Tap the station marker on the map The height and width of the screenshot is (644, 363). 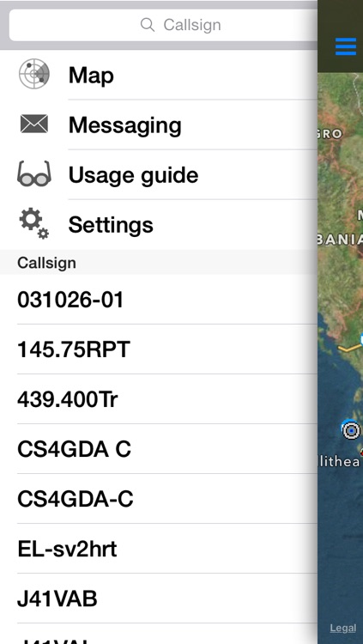(351, 430)
